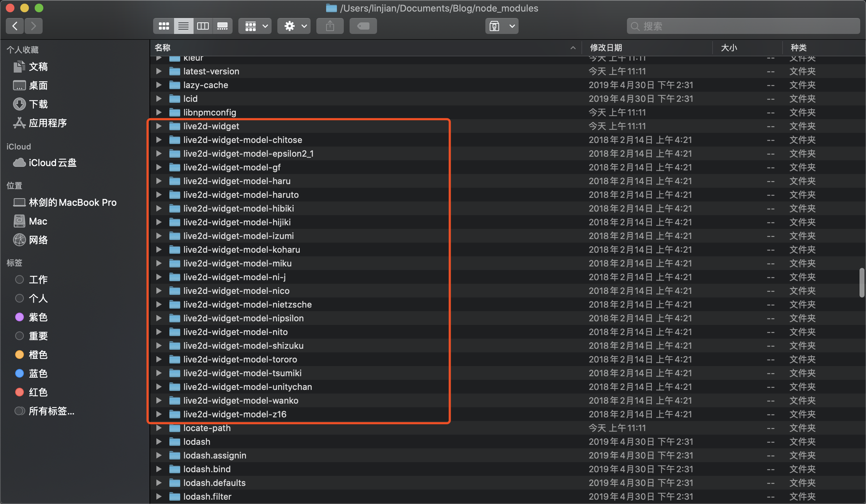866x504 pixels.
Task: Filter by the 个人 tag
Action: tap(31, 299)
